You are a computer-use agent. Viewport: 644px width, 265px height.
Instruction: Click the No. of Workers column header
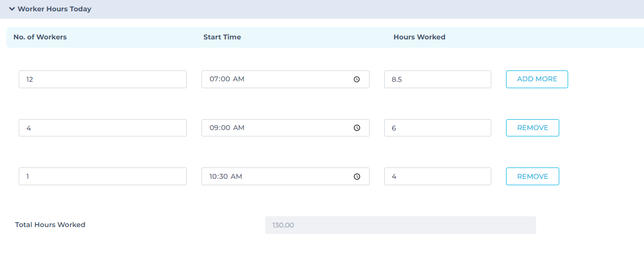point(40,37)
